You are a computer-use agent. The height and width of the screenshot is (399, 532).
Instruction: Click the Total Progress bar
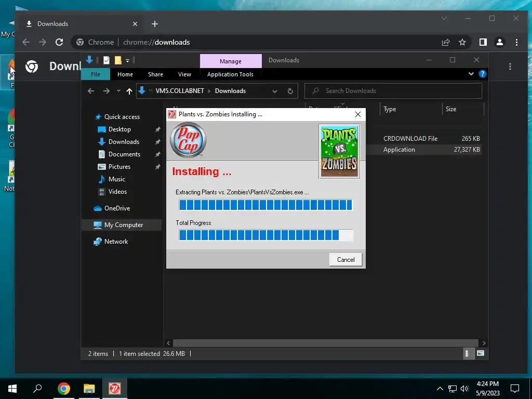pos(265,235)
